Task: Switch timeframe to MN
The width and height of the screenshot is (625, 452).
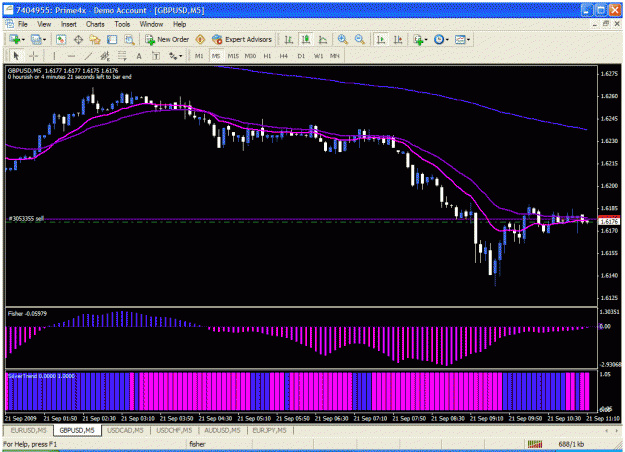Action: click(x=334, y=56)
